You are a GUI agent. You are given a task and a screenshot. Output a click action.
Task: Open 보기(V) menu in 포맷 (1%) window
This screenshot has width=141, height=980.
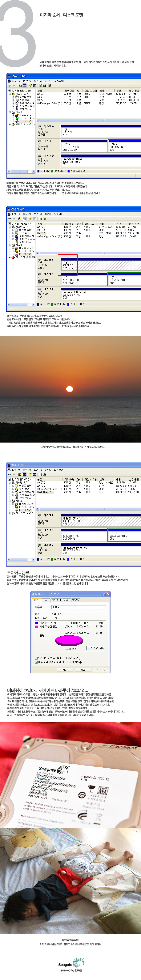point(38,214)
